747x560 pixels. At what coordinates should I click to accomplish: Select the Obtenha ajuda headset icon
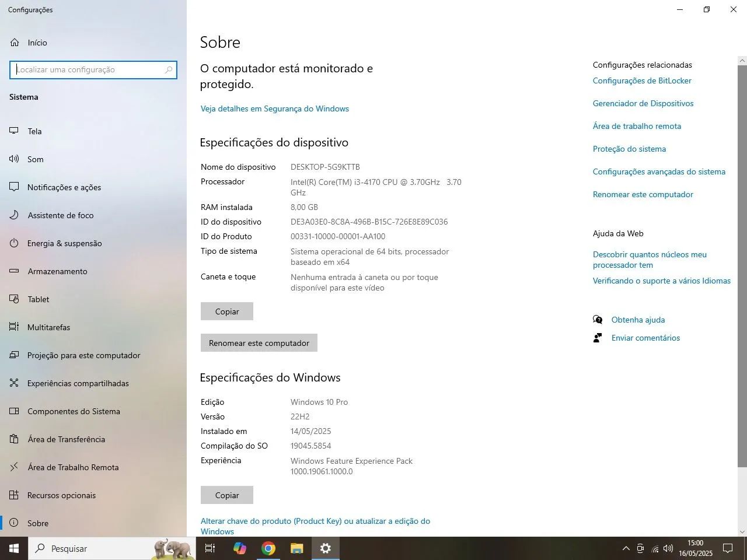point(598,320)
